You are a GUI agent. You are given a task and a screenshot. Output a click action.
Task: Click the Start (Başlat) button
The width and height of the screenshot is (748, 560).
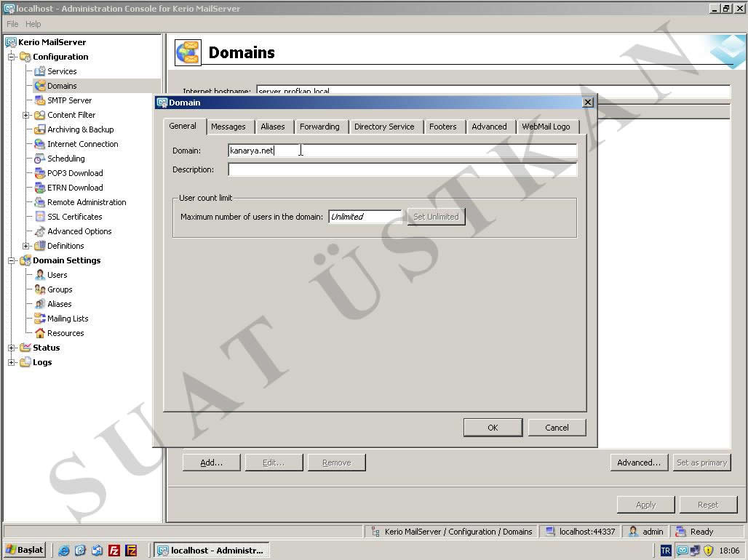25,551
